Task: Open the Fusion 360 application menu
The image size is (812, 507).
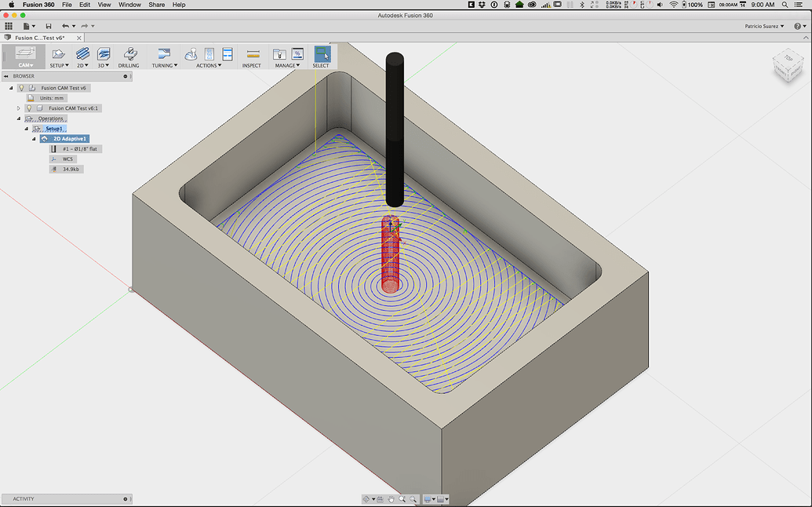Action: 38,5
